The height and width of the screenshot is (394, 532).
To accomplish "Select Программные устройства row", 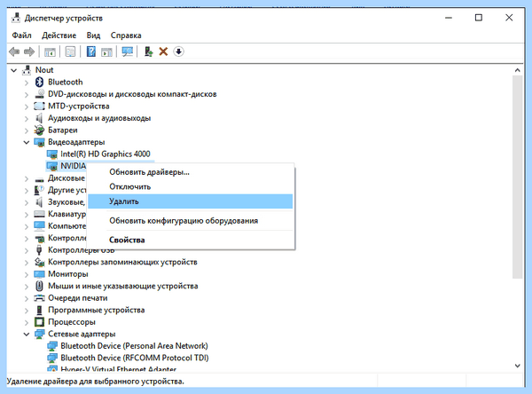I will [97, 310].
